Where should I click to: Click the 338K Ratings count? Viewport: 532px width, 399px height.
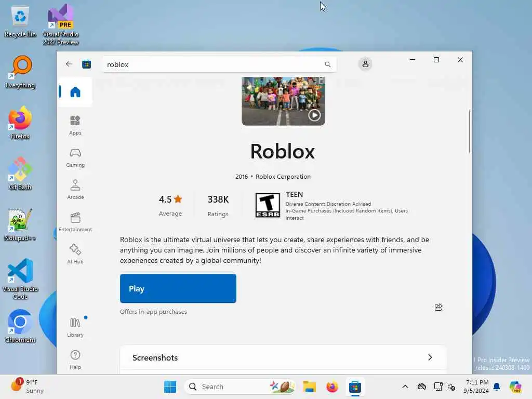pyautogui.click(x=218, y=205)
